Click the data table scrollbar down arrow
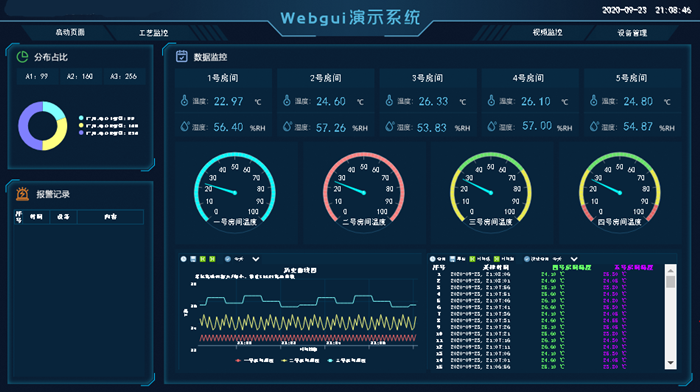 (x=670, y=363)
